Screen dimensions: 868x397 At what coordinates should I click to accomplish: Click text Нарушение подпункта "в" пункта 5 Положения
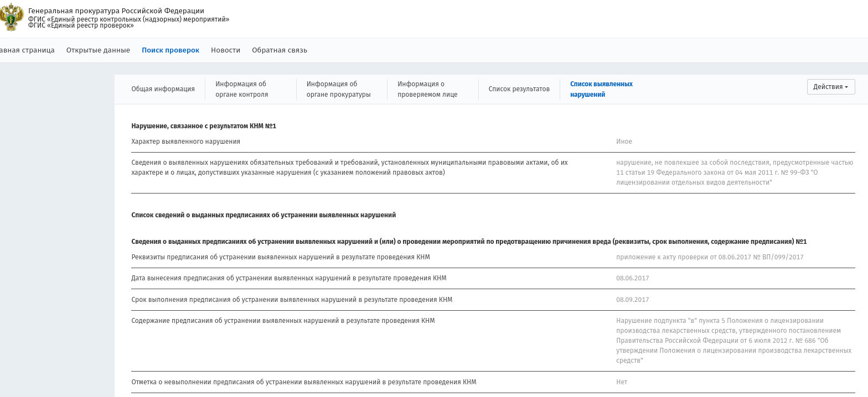point(733,341)
